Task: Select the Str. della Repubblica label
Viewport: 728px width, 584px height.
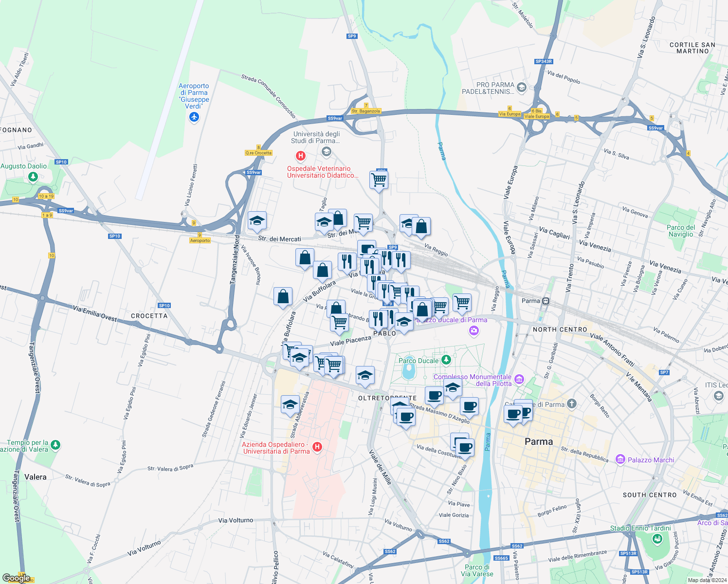Action: (x=584, y=455)
